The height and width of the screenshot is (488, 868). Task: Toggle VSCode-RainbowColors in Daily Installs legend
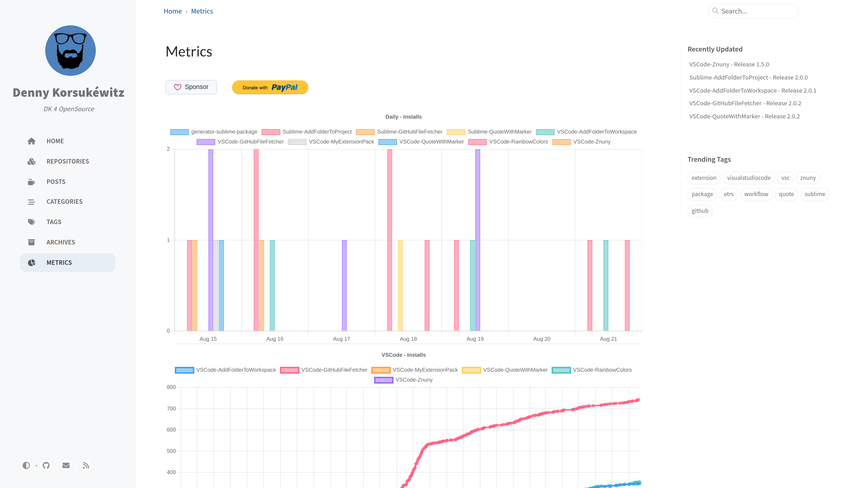pyautogui.click(x=508, y=142)
